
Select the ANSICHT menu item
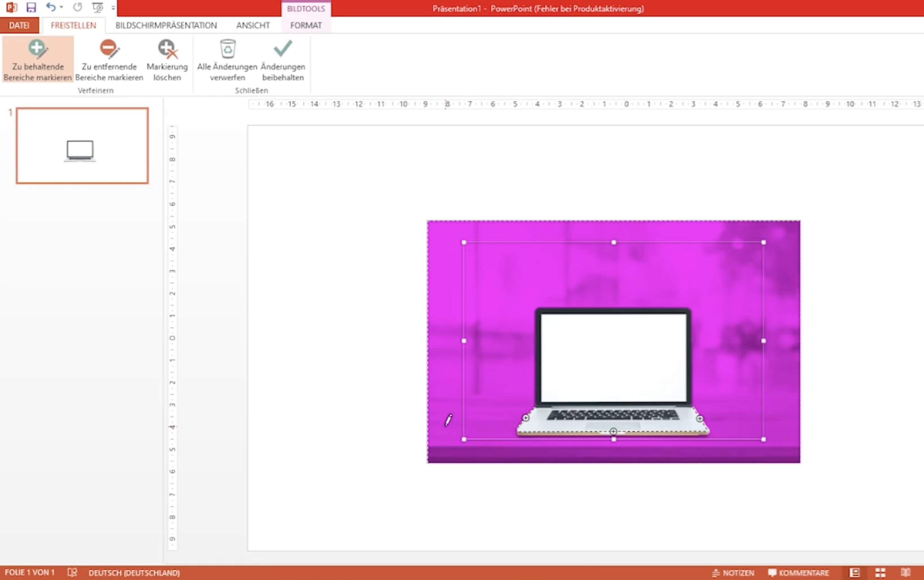point(252,25)
